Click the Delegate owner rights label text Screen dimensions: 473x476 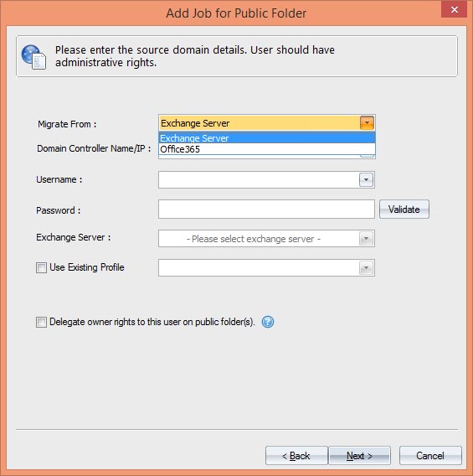152,322
